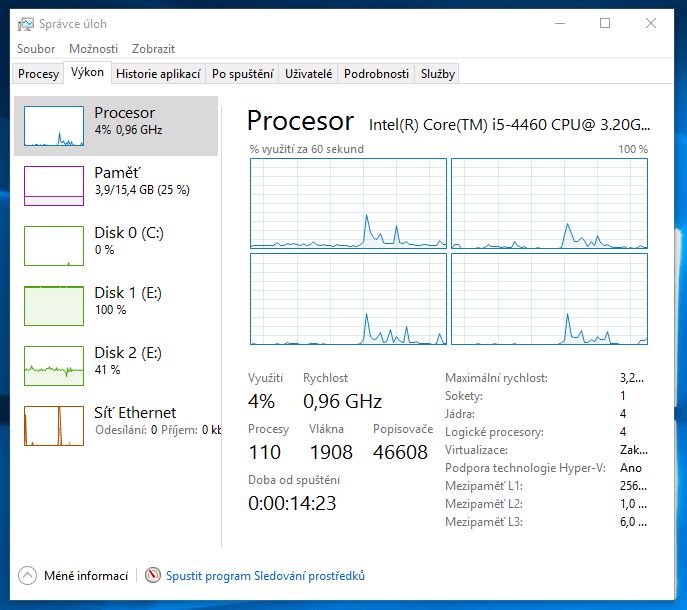
Task: Open the Podrobnosti tab
Action: click(376, 74)
